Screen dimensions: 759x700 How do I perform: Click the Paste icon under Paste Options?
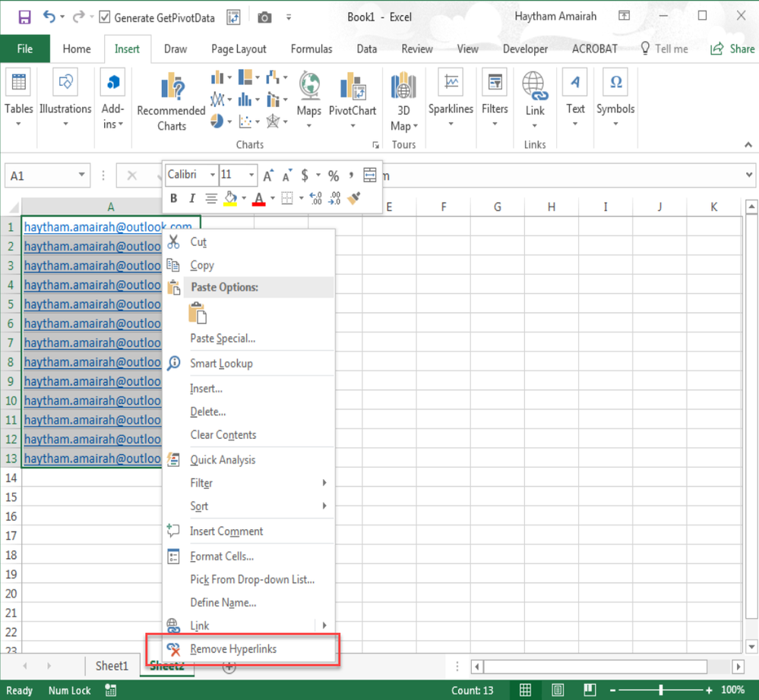tap(198, 313)
